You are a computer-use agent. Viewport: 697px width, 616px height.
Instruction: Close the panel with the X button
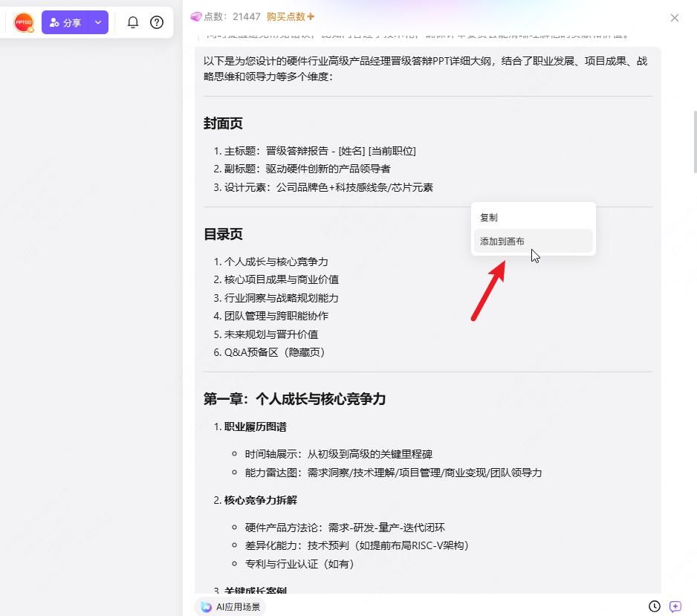(675, 17)
